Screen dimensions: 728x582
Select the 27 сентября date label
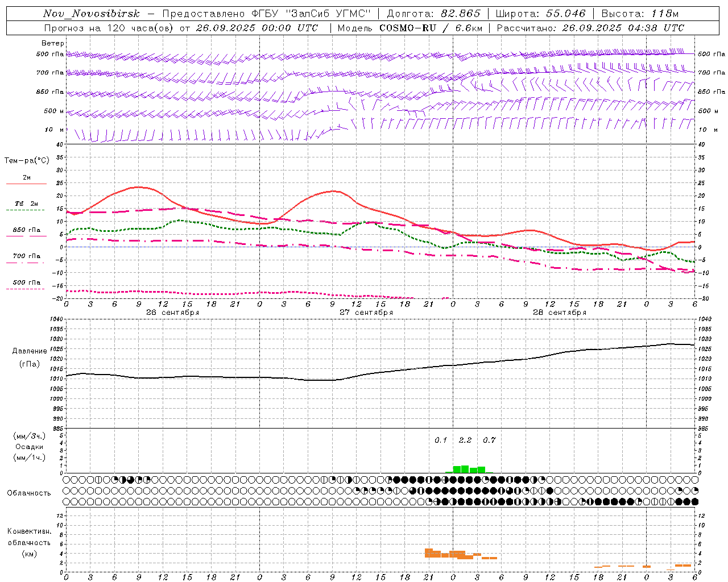[366, 313]
